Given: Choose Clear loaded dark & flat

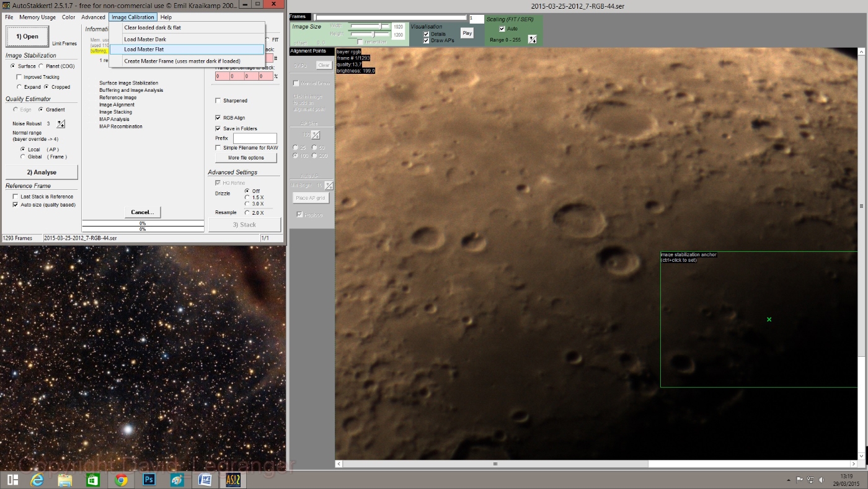Looking at the screenshot, I should point(187,27).
